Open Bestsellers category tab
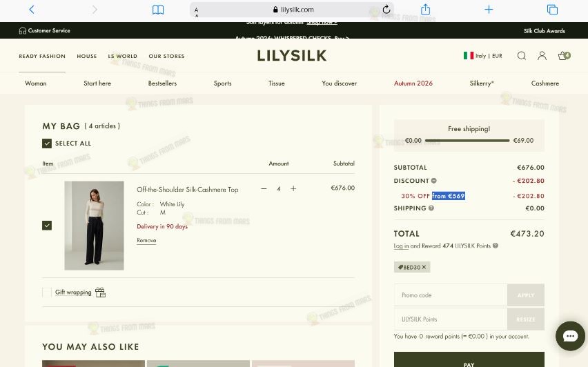 [x=162, y=83]
